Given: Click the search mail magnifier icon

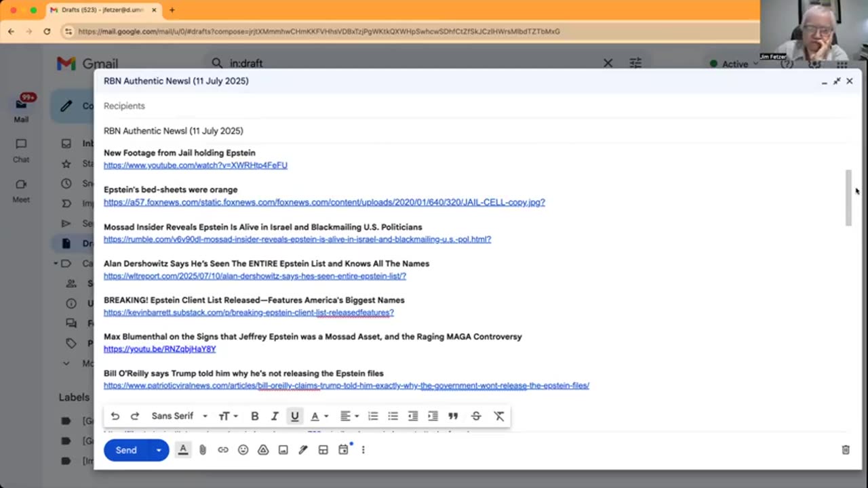Looking at the screenshot, I should pos(217,63).
